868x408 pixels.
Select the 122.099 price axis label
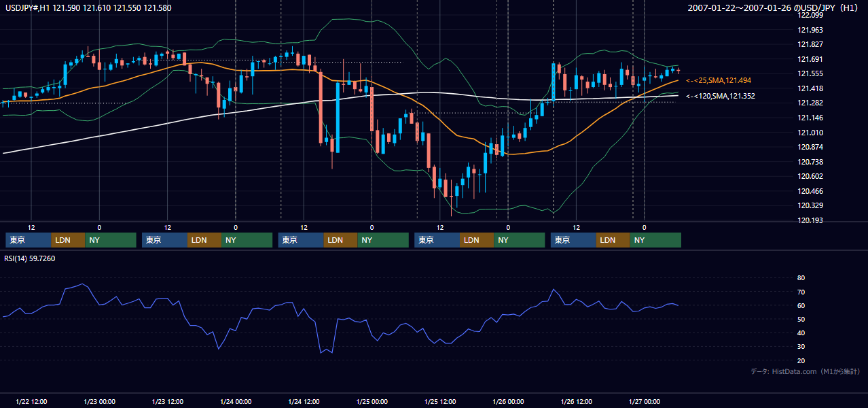click(810, 15)
